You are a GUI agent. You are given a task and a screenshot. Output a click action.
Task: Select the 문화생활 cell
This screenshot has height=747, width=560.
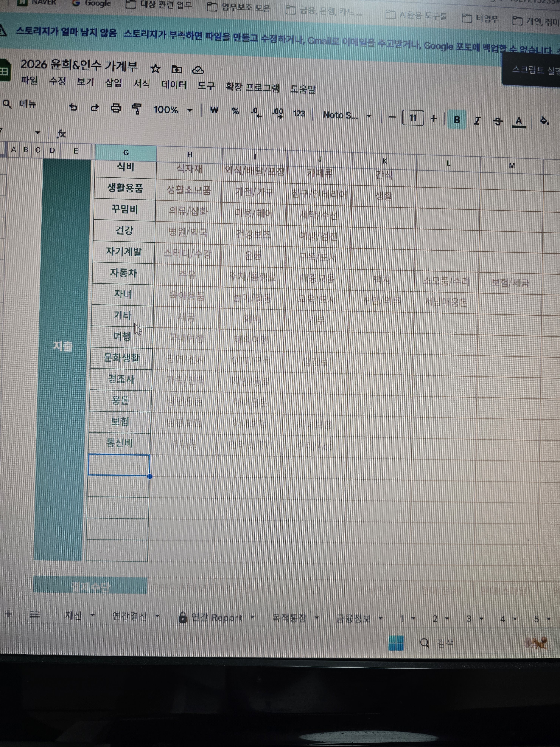(x=122, y=358)
